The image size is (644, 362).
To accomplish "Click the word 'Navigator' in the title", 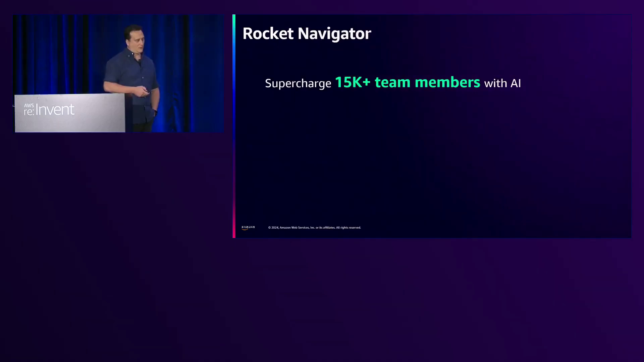I will coord(334,34).
